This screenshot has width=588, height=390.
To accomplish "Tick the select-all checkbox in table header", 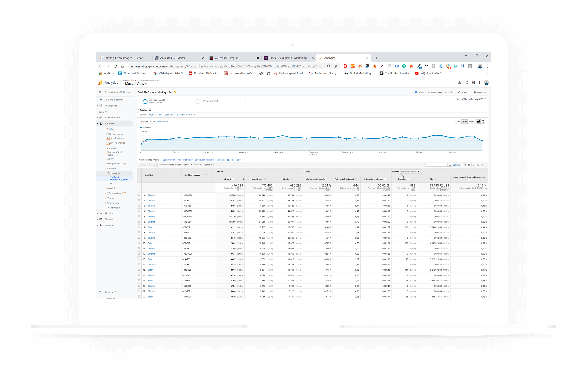I will point(139,175).
